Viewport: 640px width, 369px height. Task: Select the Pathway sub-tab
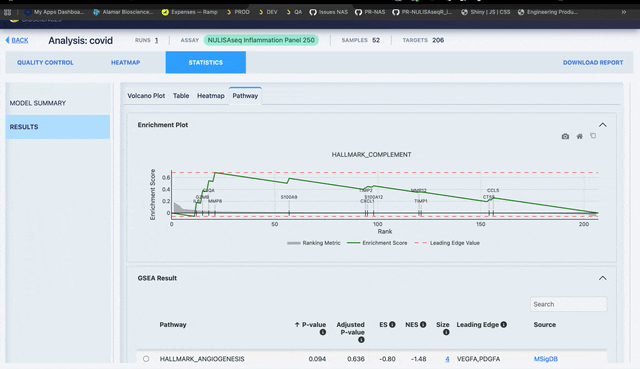coord(245,96)
